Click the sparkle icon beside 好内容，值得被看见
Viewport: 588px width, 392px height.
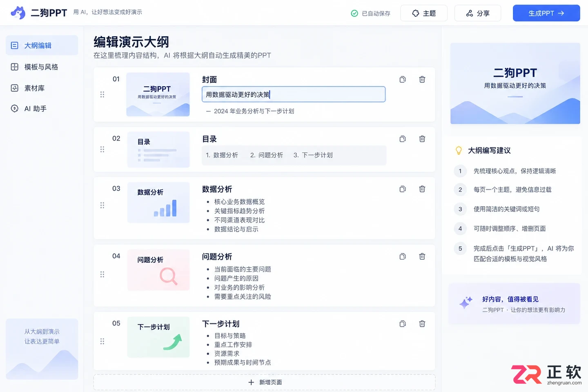465,303
